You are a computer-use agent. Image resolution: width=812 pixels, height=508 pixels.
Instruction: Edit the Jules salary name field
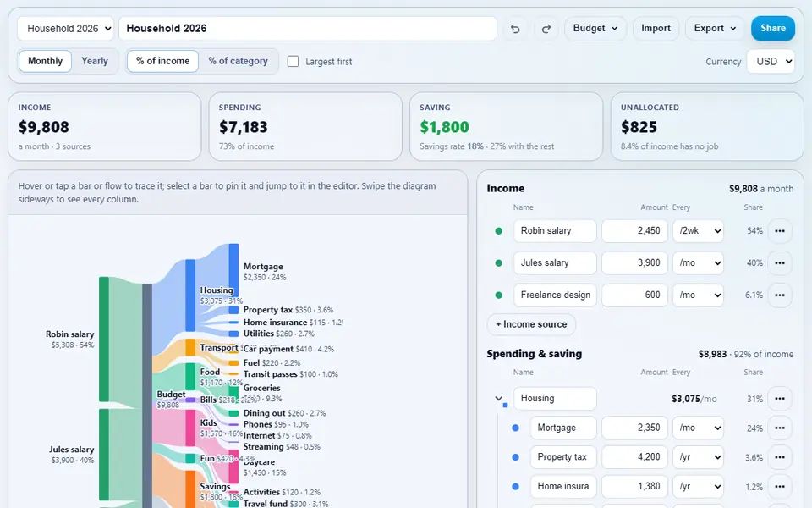point(555,262)
